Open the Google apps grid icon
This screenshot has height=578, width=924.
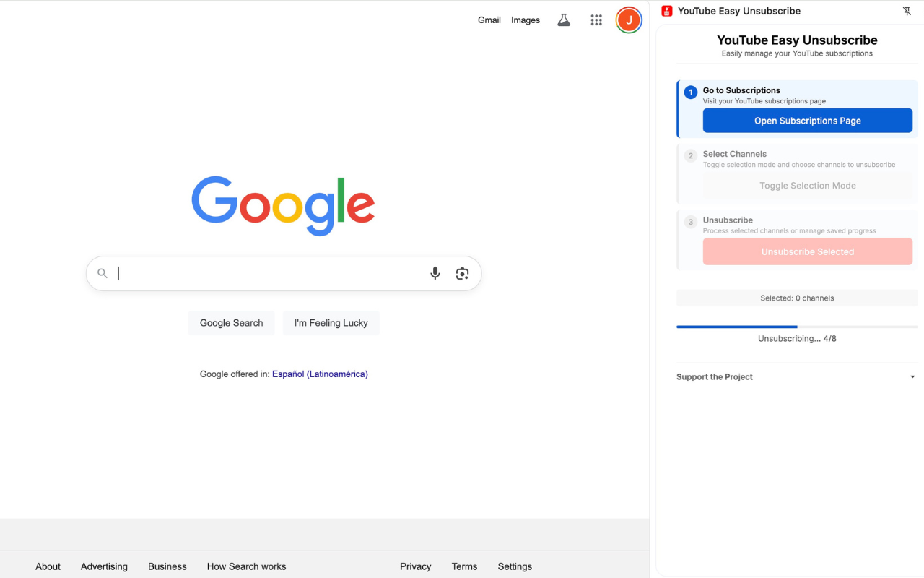(596, 20)
